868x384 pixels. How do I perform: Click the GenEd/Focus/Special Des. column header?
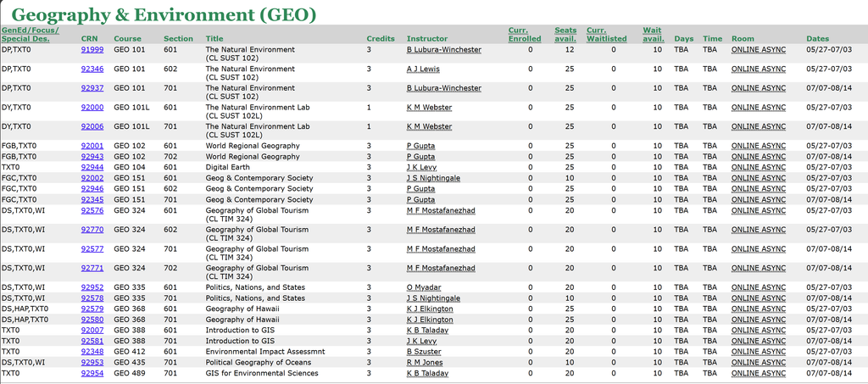[30, 34]
